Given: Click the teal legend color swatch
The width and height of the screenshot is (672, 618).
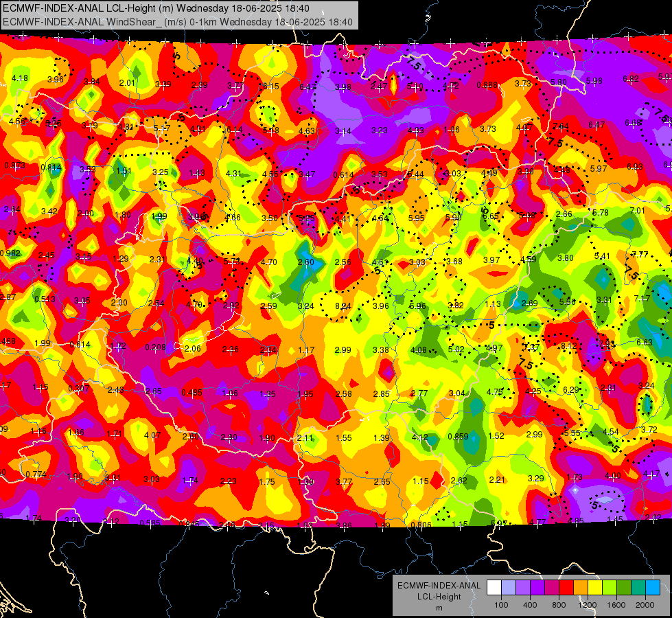Looking at the screenshot, I should pos(638,587).
